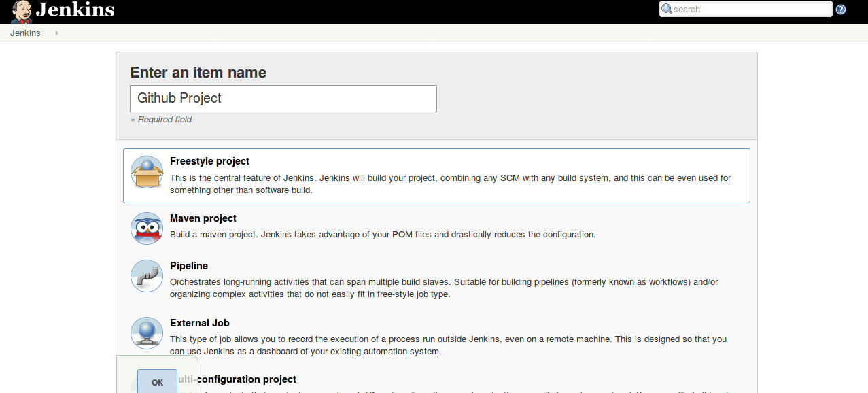The height and width of the screenshot is (393, 868).
Task: Click the Maven project description text
Action: point(382,235)
